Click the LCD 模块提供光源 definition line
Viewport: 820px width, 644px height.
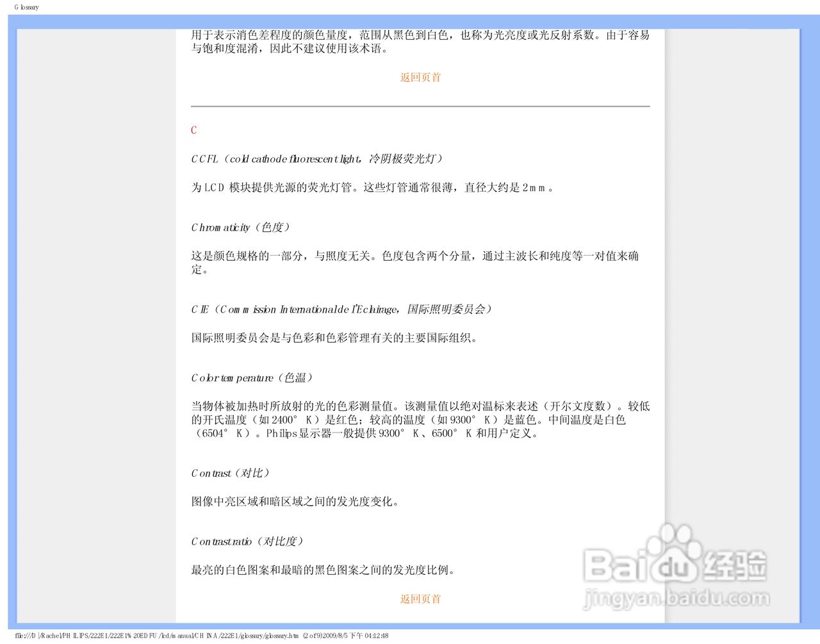(x=372, y=188)
